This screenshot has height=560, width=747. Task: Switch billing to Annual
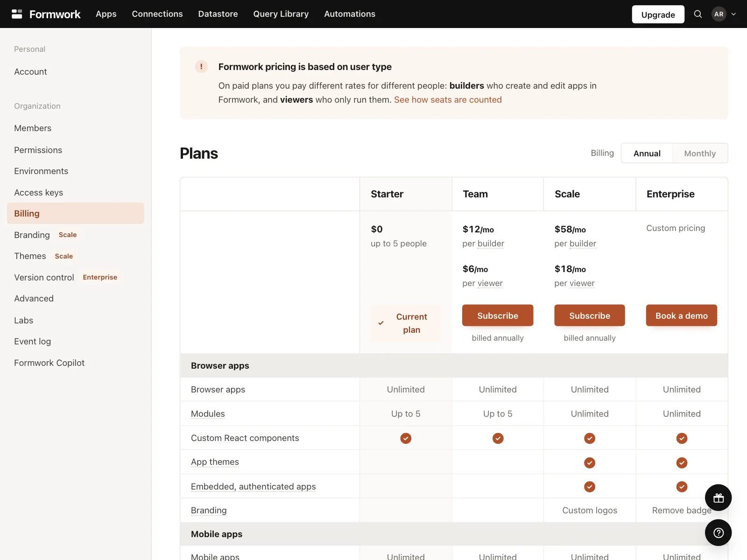click(647, 154)
